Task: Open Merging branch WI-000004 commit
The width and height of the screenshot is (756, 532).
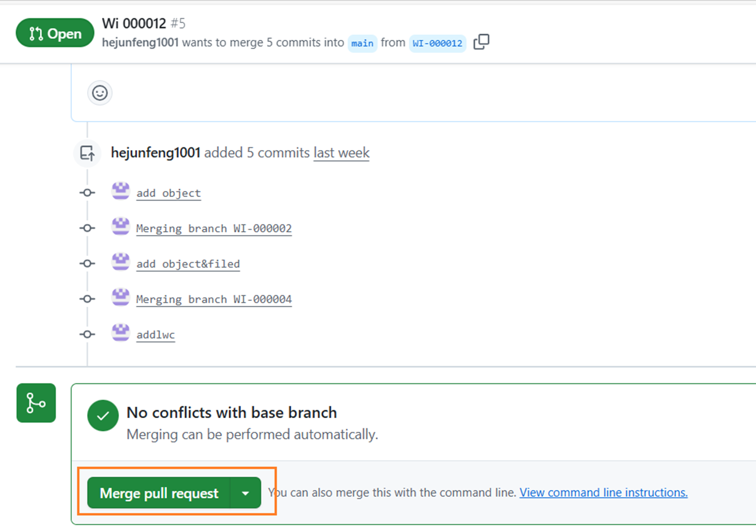Action: point(214,299)
